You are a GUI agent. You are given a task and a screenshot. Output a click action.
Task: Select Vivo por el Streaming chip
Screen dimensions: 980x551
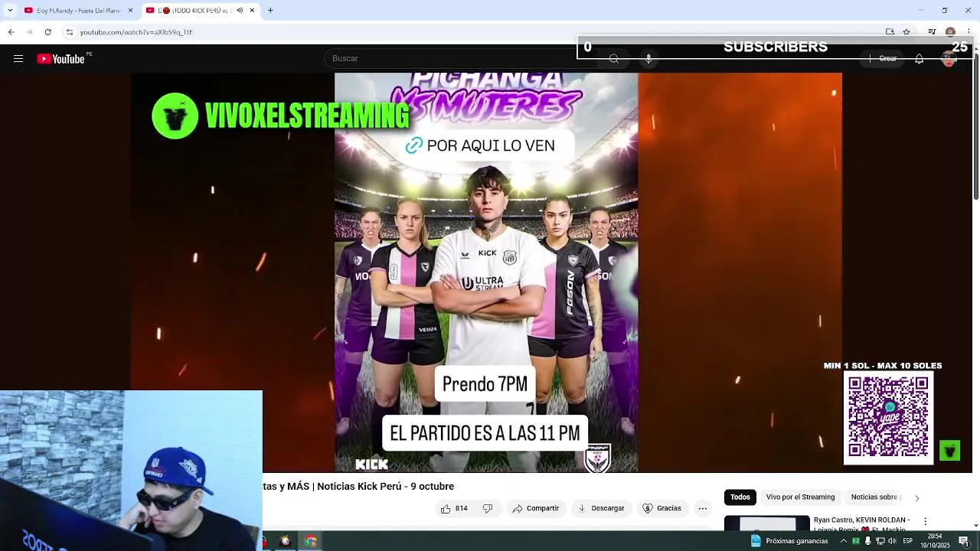[800, 497]
